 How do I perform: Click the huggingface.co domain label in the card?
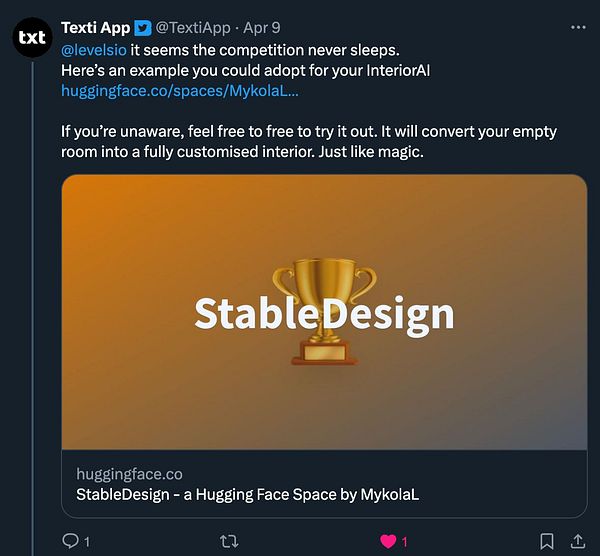pos(129,474)
